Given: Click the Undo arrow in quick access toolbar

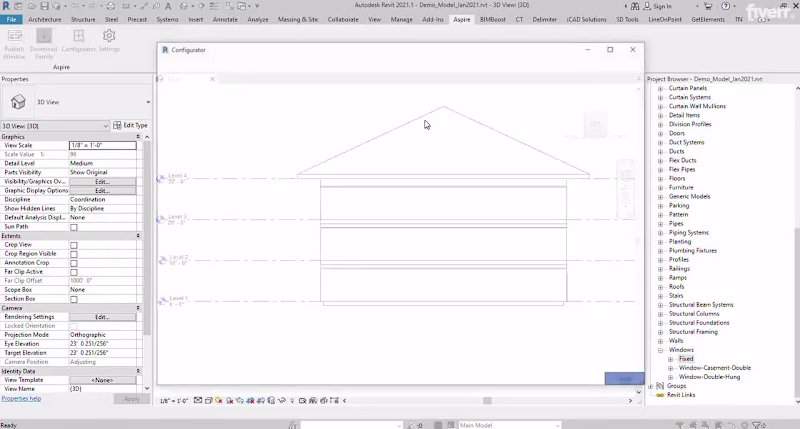Looking at the screenshot, I should (75, 6).
